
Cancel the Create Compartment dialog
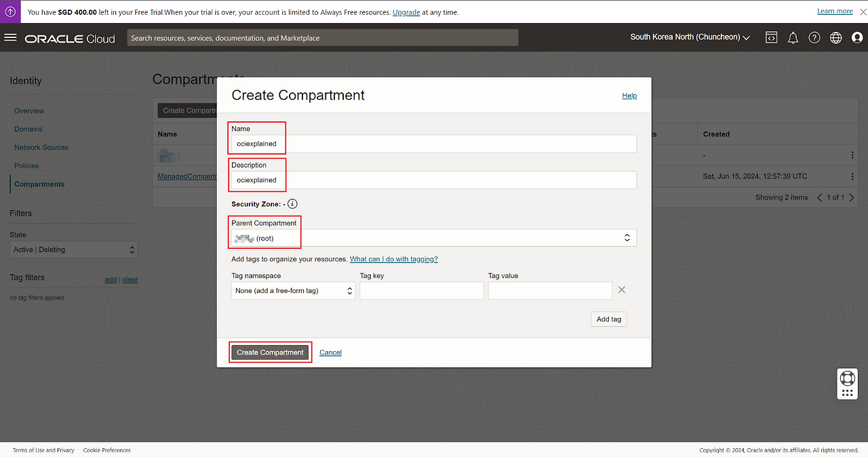pos(330,353)
